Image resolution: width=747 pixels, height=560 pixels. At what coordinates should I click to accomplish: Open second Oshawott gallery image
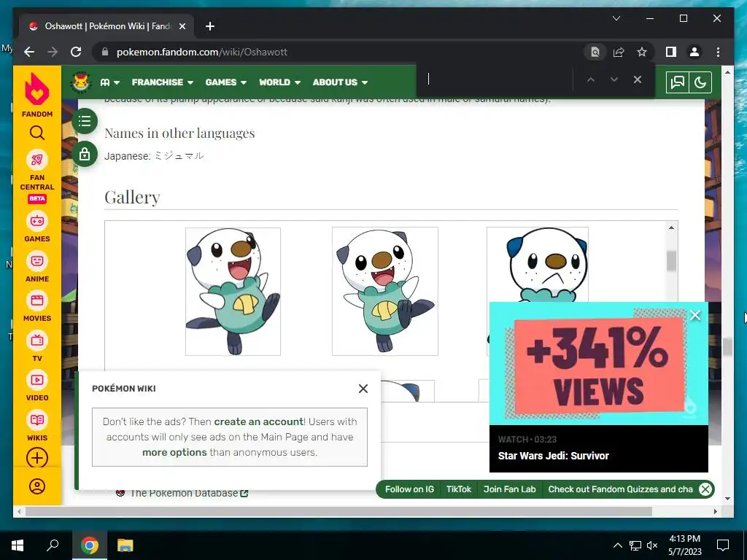tap(385, 292)
